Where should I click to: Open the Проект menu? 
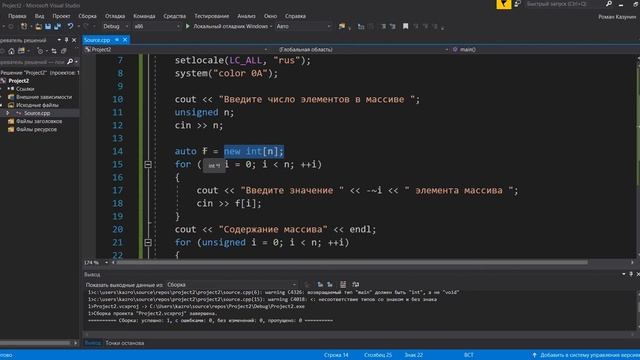(x=61, y=16)
